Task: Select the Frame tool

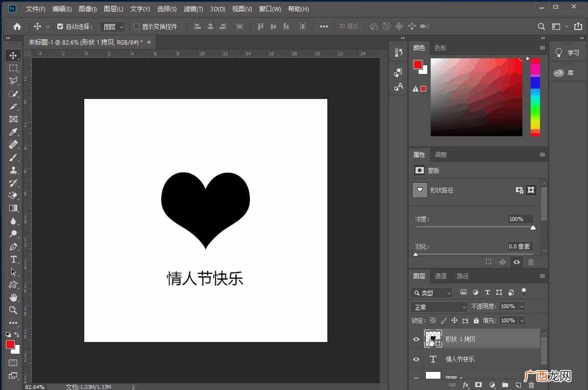Action: click(13, 119)
